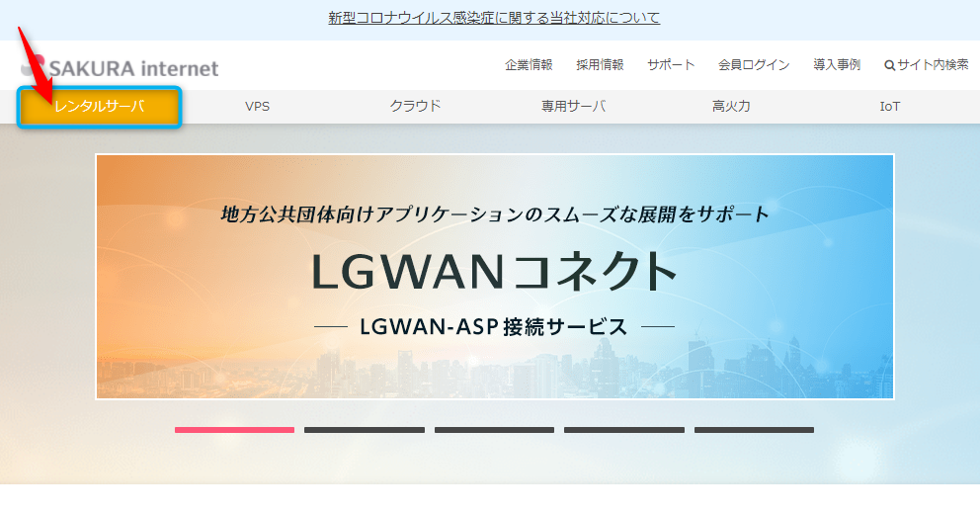Select the レンタルサーバ menu tab
980x513 pixels.
pos(100,107)
